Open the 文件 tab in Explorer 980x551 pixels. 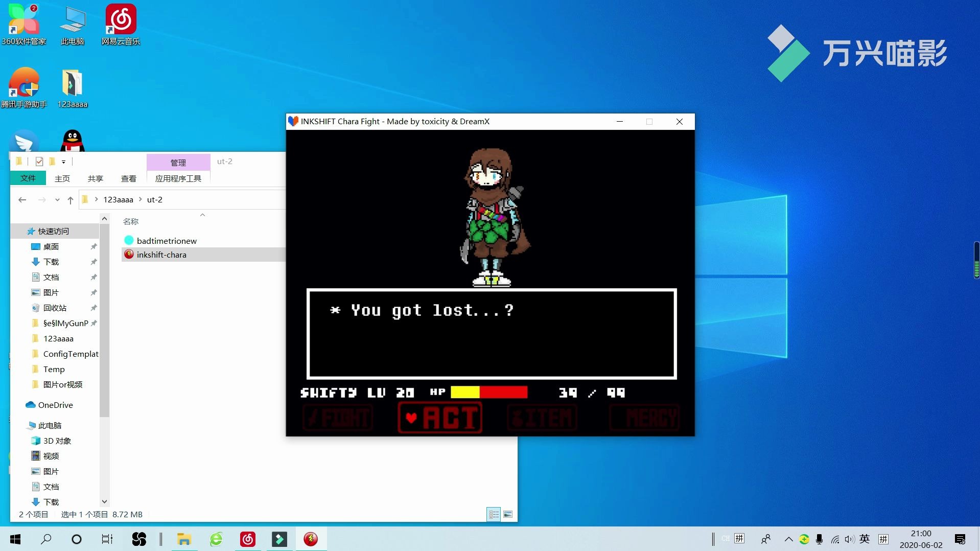point(28,178)
